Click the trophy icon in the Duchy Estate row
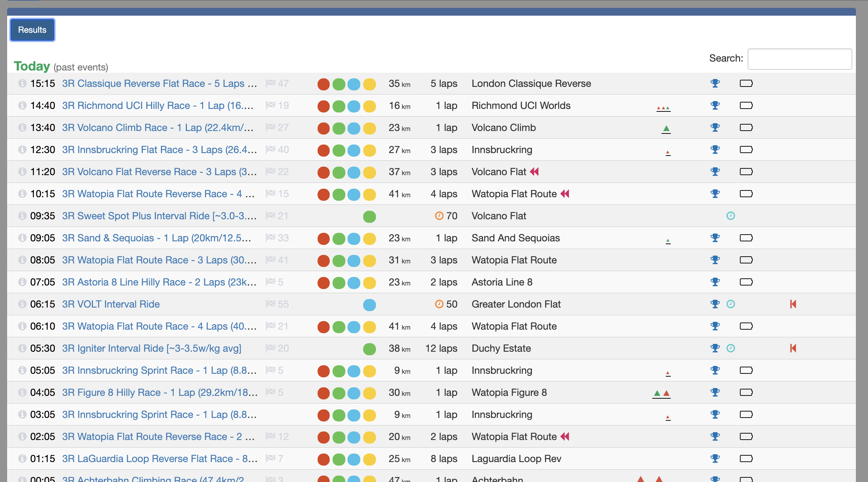 (715, 348)
